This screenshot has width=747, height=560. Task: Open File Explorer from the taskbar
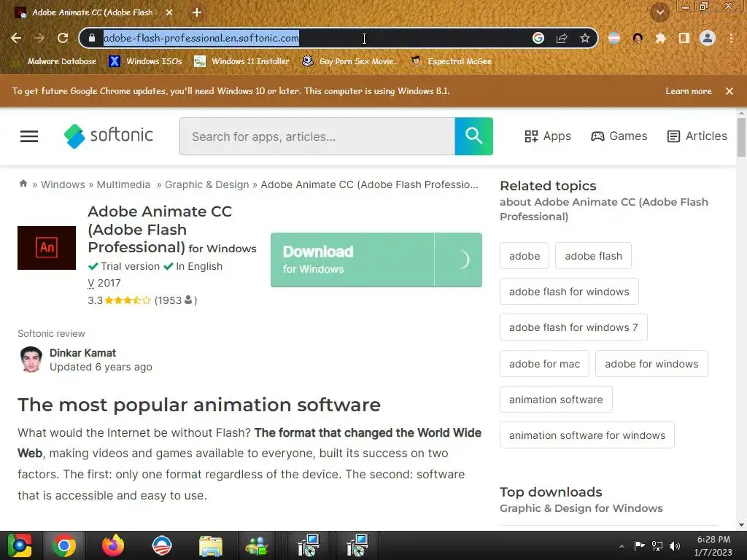[x=211, y=545]
